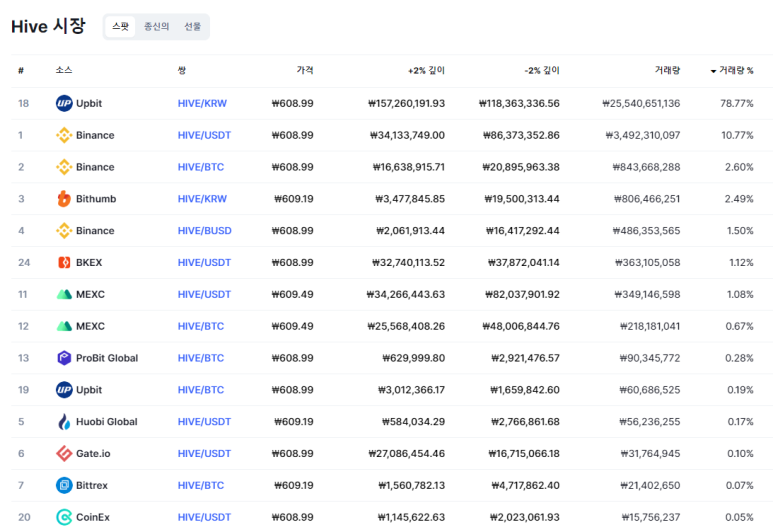The height and width of the screenshot is (532, 773).
Task: Click the CoinEx exchange name
Action: click(x=93, y=517)
